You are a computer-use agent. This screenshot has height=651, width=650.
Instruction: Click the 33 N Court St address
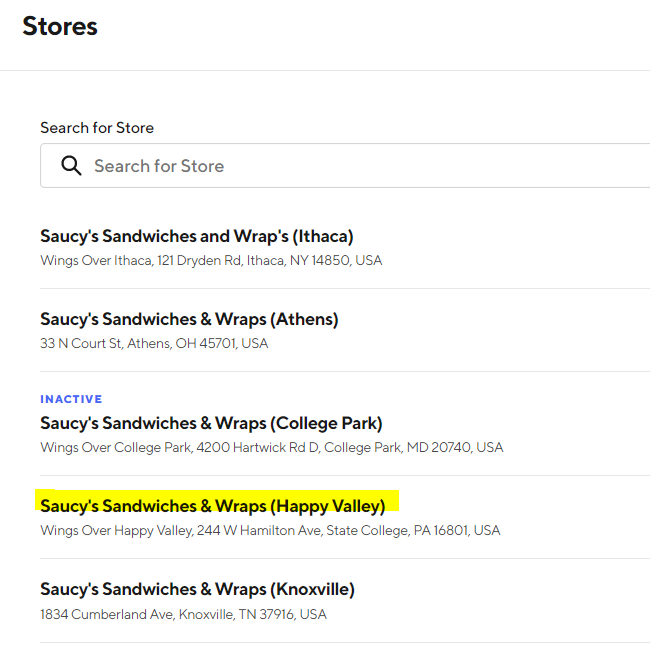(x=93, y=344)
